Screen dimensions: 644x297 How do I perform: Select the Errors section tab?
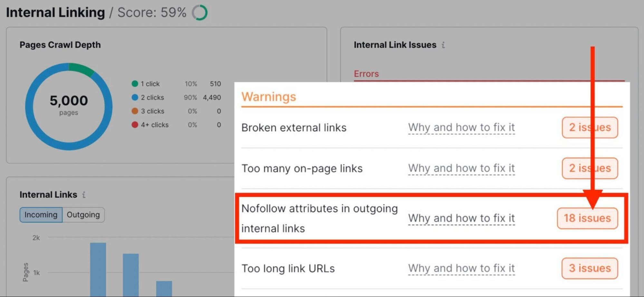(366, 74)
